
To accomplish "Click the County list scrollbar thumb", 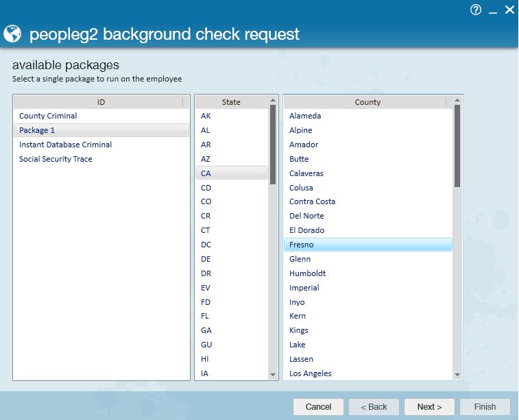I will coord(457,146).
